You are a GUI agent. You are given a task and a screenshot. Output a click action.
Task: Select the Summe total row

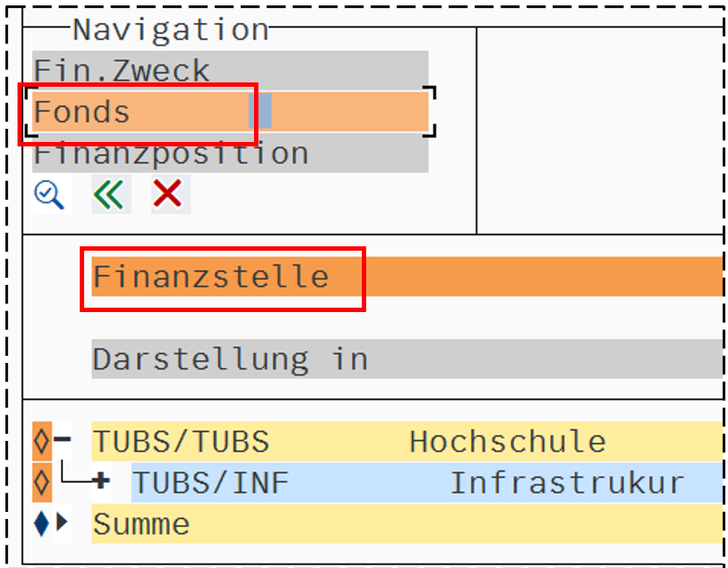coord(142,524)
